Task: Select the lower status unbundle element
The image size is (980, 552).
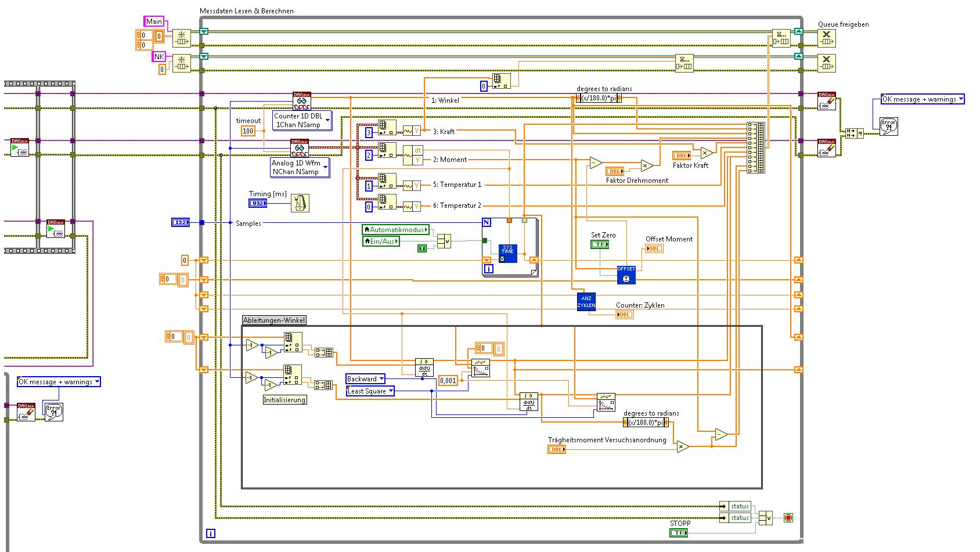Action: pos(735,518)
